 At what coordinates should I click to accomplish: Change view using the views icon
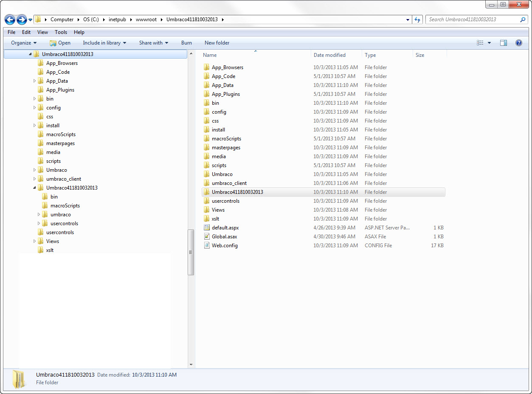pos(480,43)
